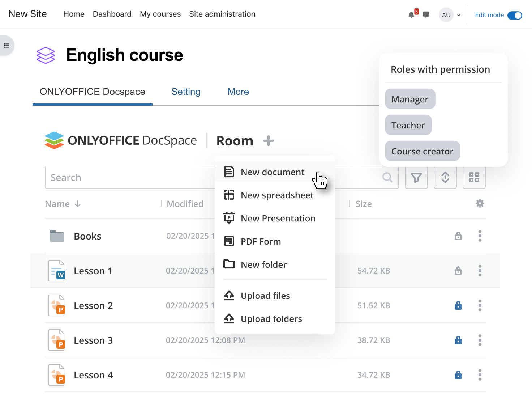Image resolution: width=532 pixels, height=398 pixels.
Task: Click the Room heading text
Action: click(x=235, y=141)
